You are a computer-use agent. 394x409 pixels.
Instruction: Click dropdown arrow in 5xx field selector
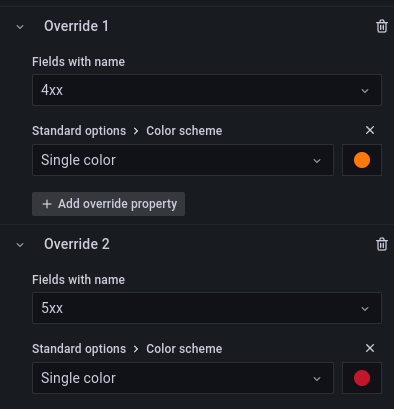365,309
